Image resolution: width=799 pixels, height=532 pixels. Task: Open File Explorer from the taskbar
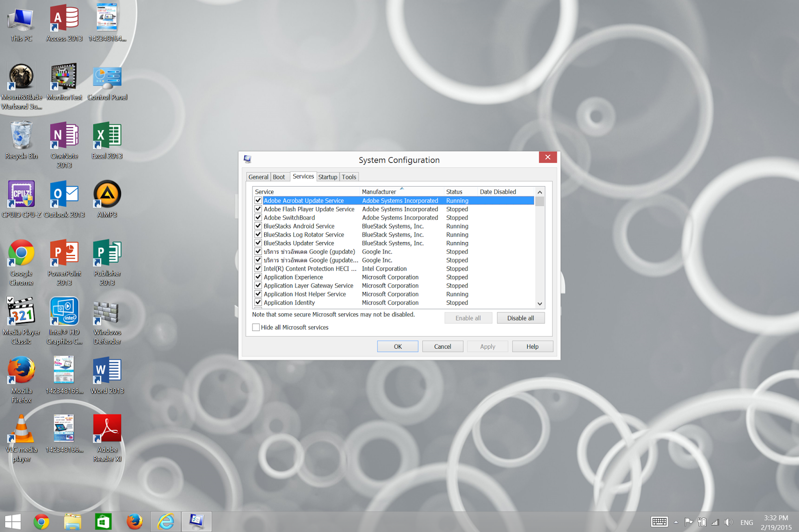[72, 522]
